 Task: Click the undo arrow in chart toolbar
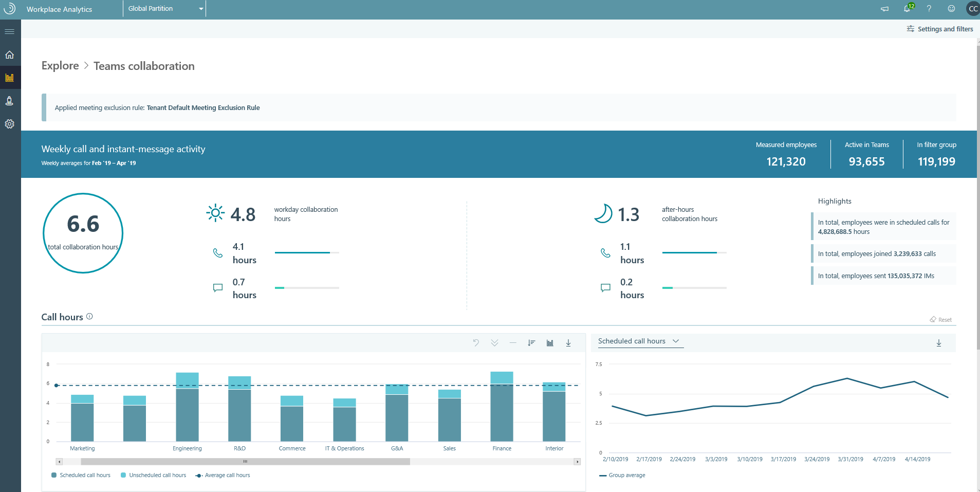point(476,343)
